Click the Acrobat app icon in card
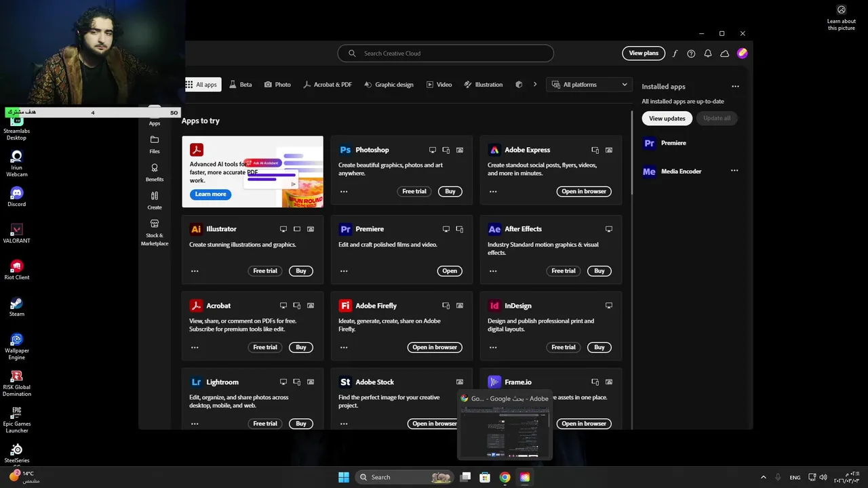The height and width of the screenshot is (488, 868). point(196,306)
